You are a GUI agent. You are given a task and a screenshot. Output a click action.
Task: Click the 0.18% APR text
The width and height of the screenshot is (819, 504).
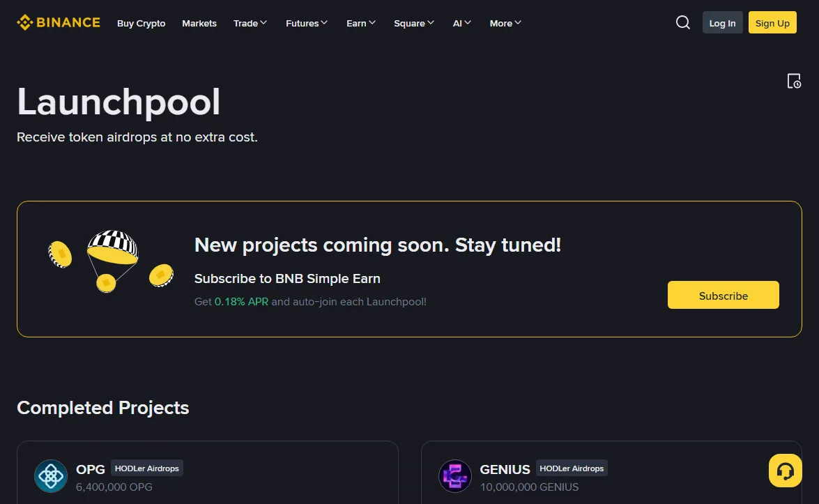point(241,301)
